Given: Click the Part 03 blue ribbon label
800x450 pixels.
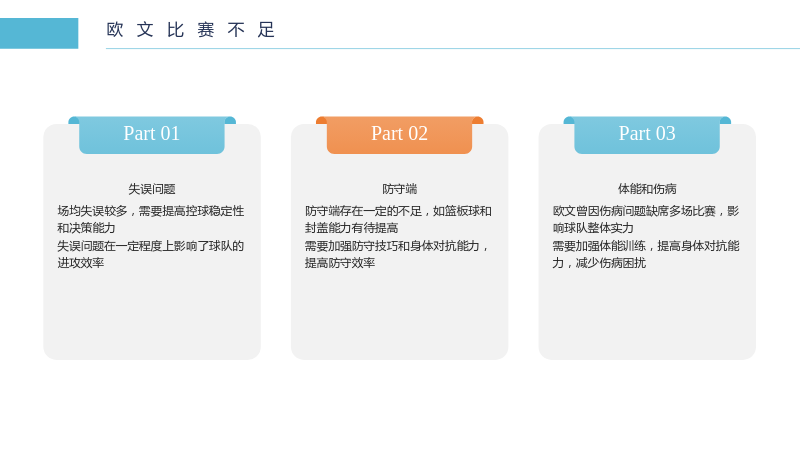Looking at the screenshot, I should pos(647,135).
